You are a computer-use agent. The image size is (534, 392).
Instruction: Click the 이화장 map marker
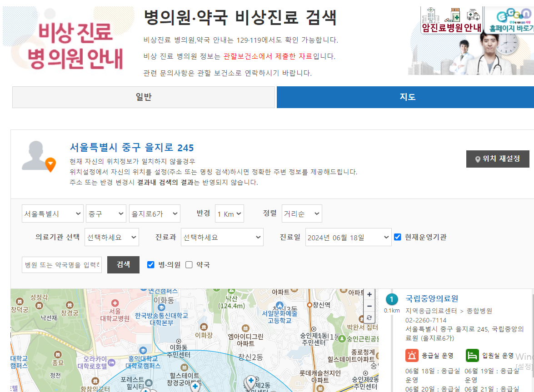click(204, 327)
